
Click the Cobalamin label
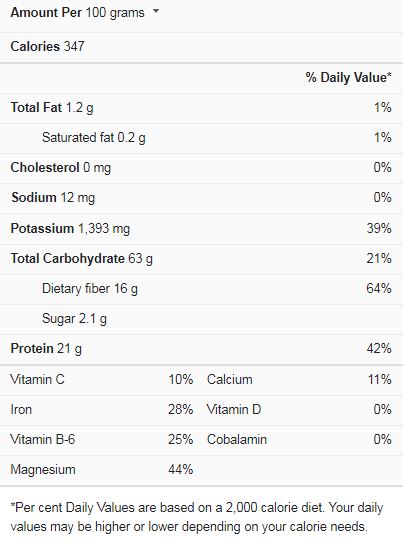tap(237, 439)
